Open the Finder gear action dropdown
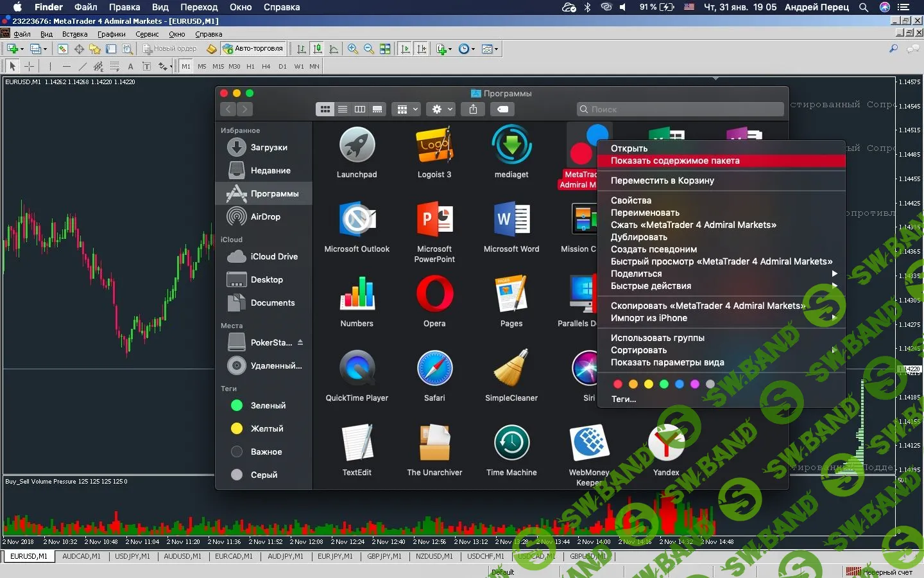 [442, 109]
